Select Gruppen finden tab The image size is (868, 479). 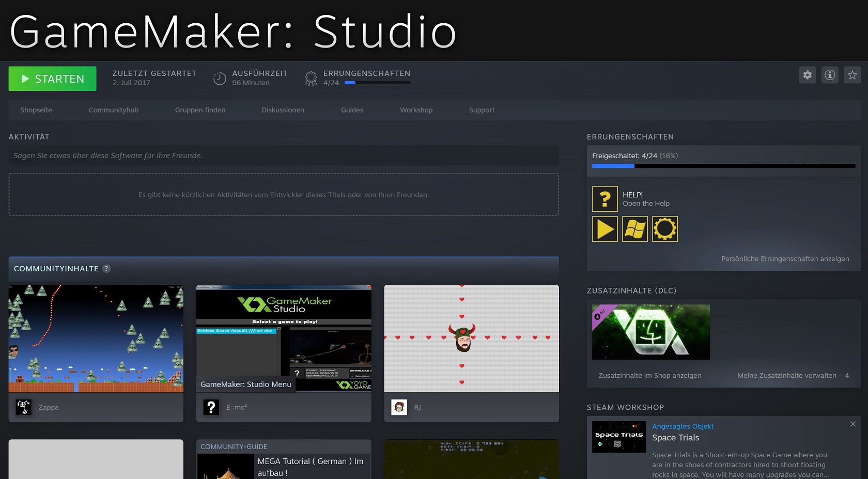200,110
